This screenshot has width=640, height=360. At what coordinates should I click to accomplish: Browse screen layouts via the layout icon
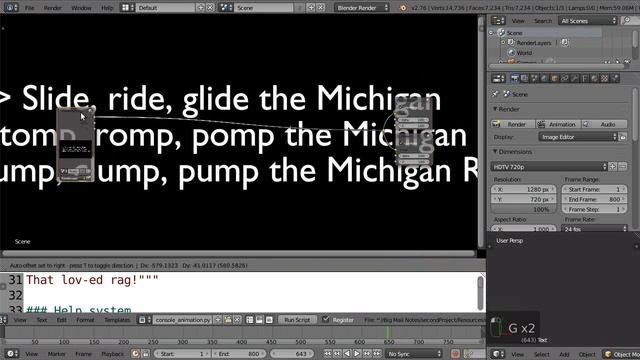(x=128, y=7)
